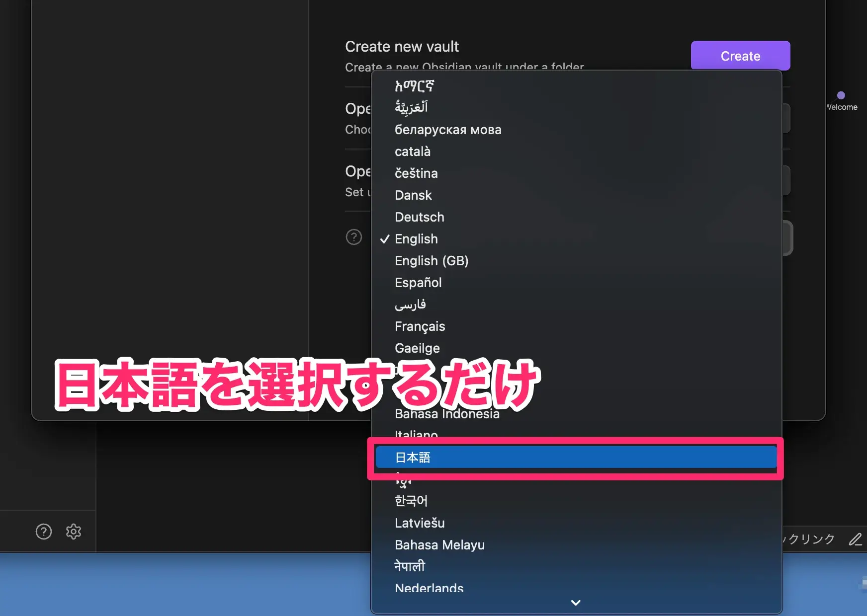This screenshot has width=867, height=616.
Task: Select 日本語 highlighted language option
Action: (x=577, y=457)
